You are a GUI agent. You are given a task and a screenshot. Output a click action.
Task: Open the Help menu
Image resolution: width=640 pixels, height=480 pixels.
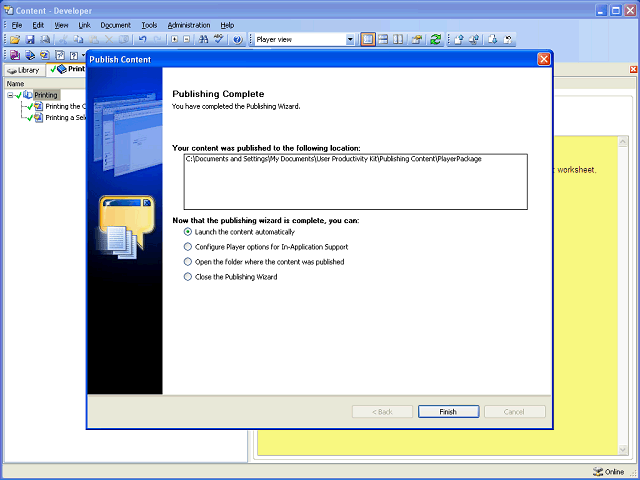[227, 25]
